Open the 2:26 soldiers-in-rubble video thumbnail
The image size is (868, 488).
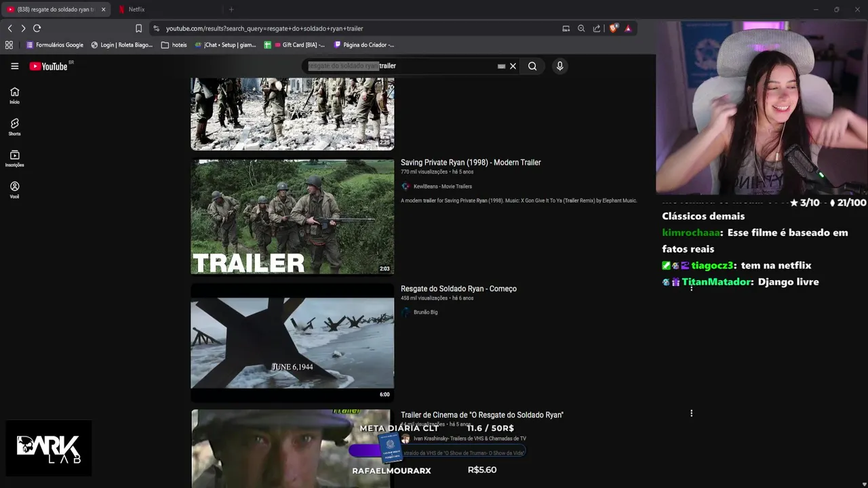292,113
